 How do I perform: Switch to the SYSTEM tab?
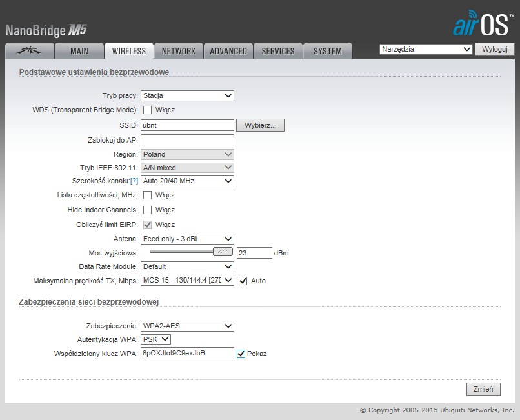328,51
